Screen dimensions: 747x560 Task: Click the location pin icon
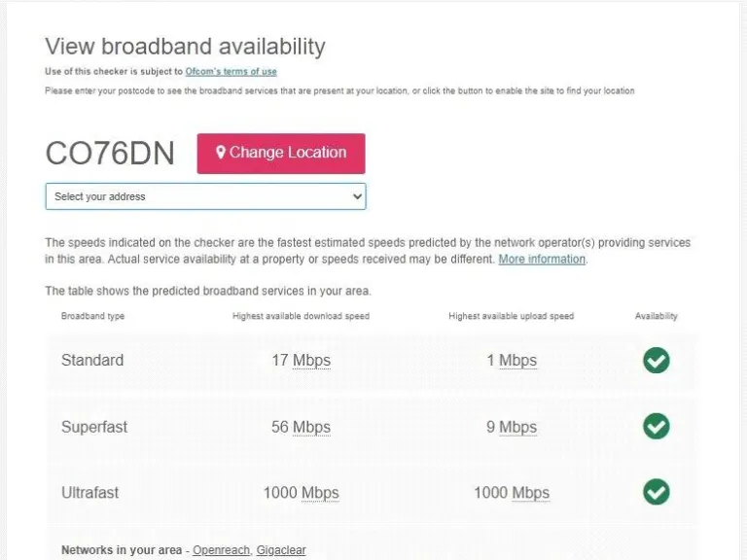point(221,153)
